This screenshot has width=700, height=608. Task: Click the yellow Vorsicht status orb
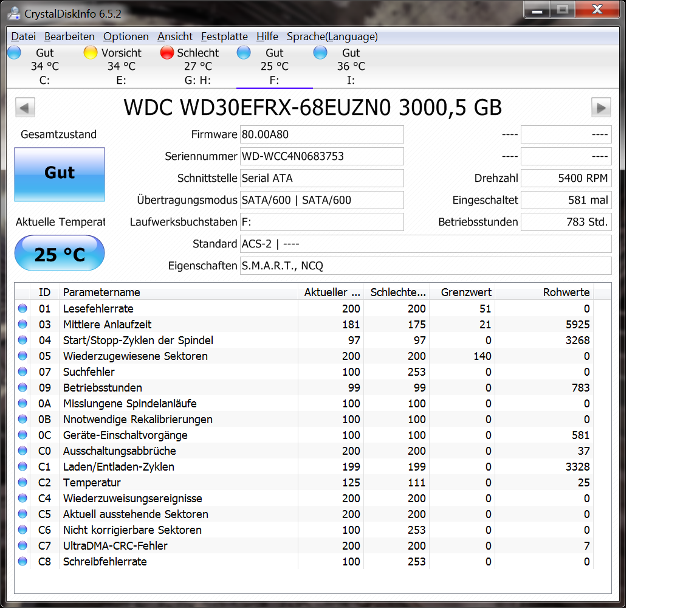point(90,52)
